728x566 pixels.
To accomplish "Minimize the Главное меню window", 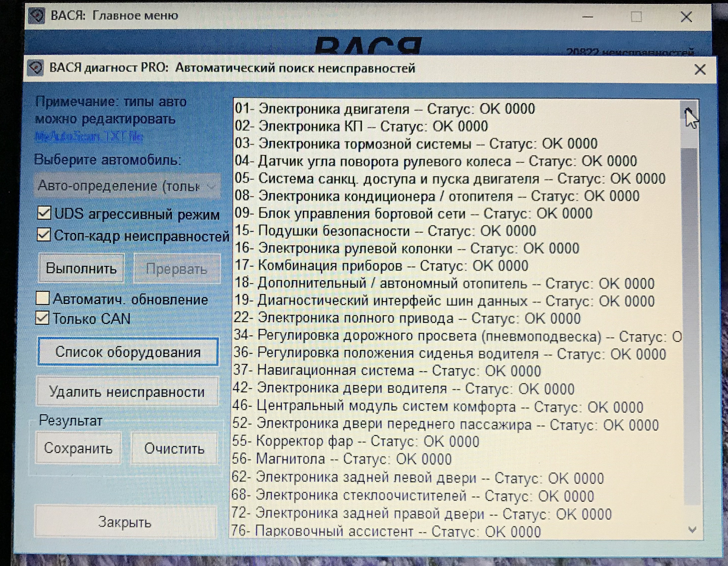I will tap(588, 17).
